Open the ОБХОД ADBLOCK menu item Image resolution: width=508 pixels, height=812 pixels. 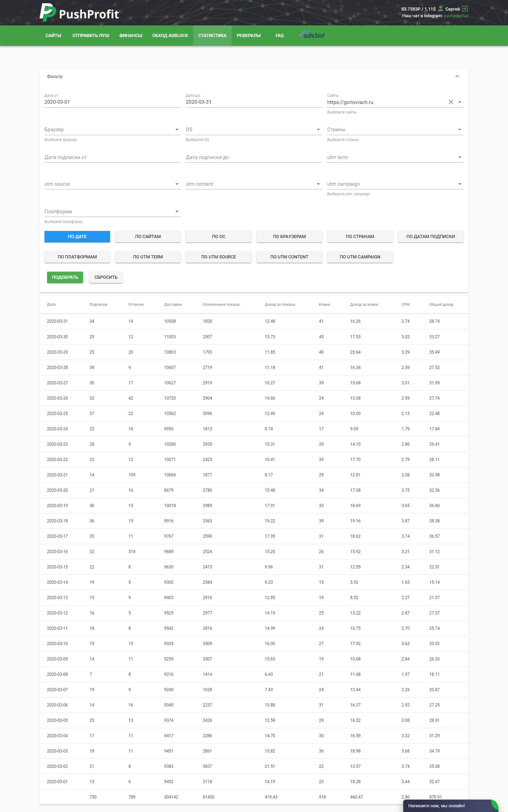tap(170, 36)
